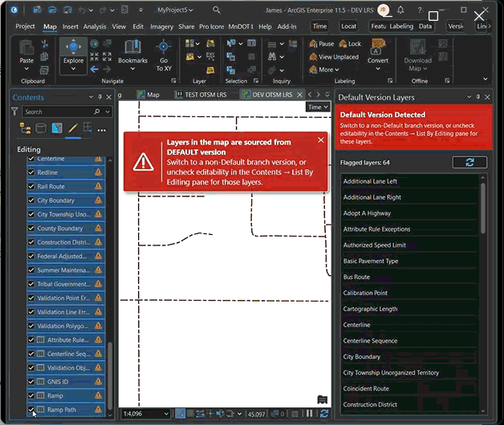504x425 pixels.
Task: Switch to List By Drawing Order icon
Action: pyautogui.click(x=25, y=128)
